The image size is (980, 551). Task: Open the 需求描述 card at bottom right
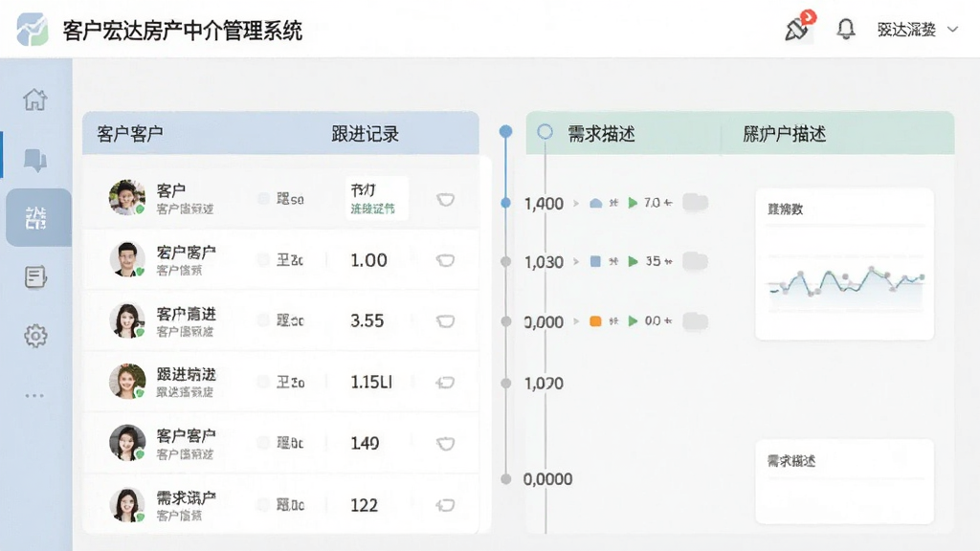(x=845, y=481)
